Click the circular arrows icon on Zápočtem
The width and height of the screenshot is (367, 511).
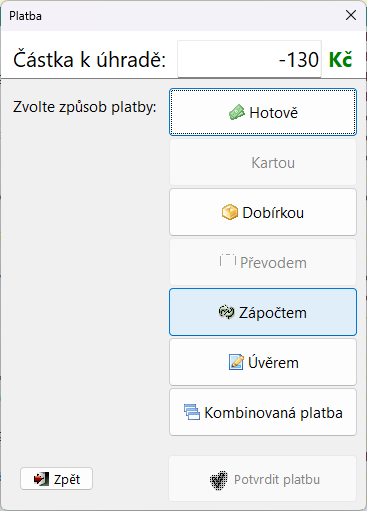tap(226, 312)
